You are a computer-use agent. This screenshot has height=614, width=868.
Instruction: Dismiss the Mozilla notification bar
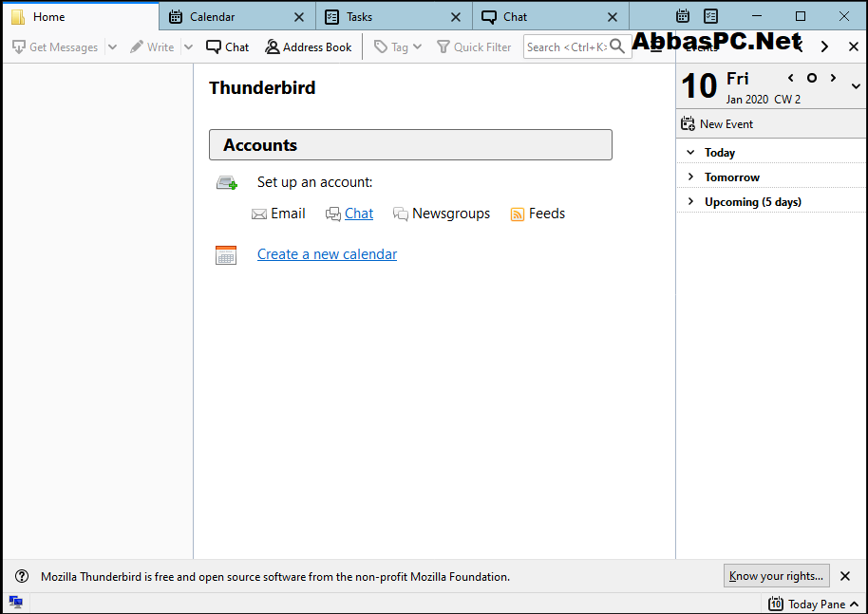[x=845, y=576]
